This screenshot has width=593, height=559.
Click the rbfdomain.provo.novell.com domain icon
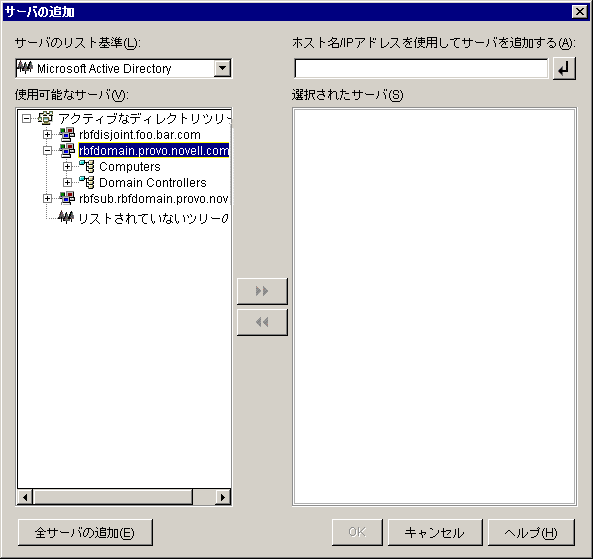point(67,151)
